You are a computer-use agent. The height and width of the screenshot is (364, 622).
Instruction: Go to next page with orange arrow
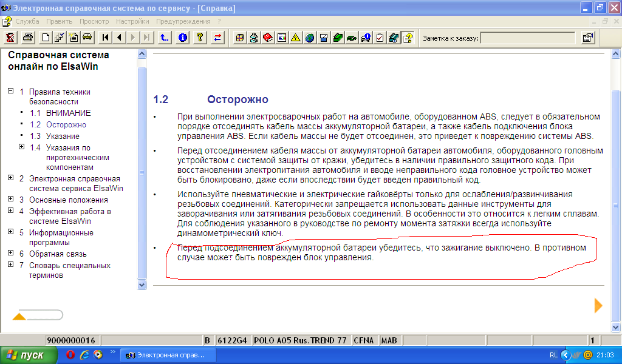click(x=598, y=305)
